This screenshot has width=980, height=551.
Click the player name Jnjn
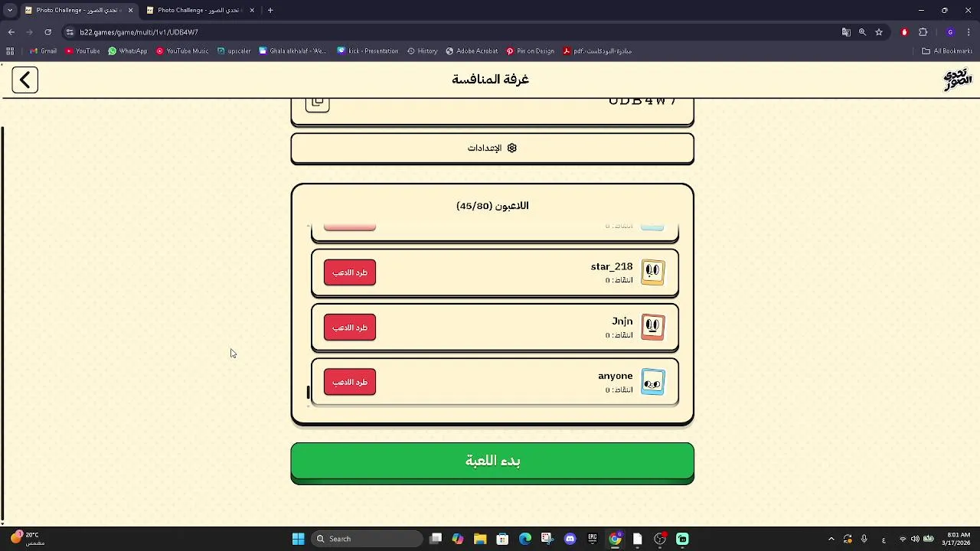(622, 321)
